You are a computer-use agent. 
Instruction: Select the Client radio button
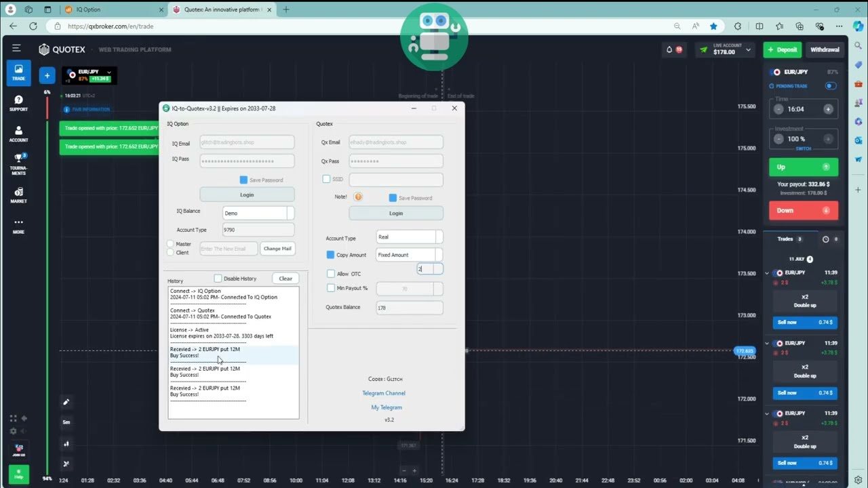(x=170, y=252)
